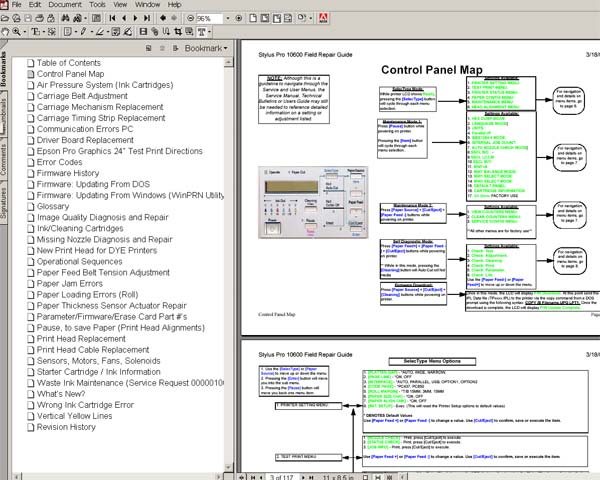This screenshot has width=600, height=480.
Task: Go to the first page using toolbar
Action: tap(112, 18)
